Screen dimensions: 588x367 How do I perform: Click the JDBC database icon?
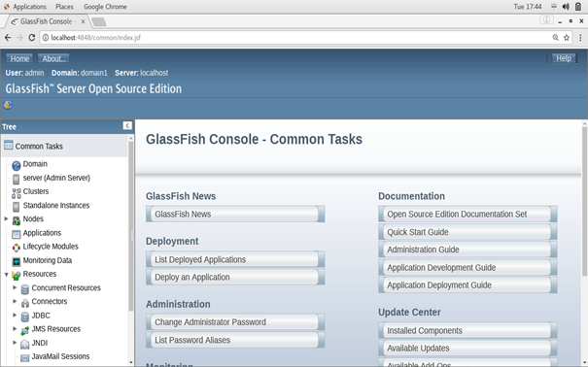click(x=24, y=317)
